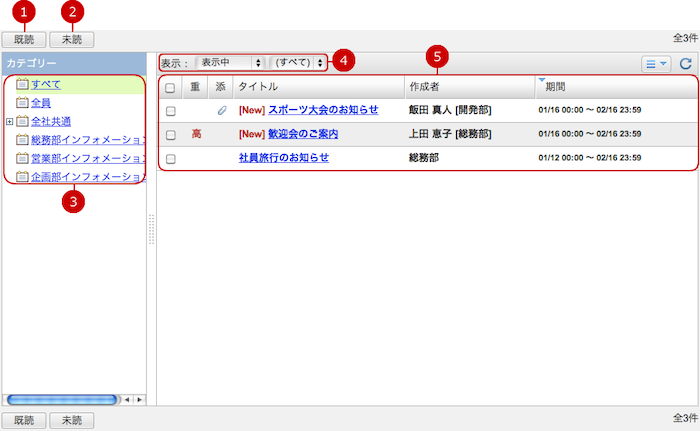Click the 営業部インフォメーション folder icon
This screenshot has width=700, height=431.
22,158
